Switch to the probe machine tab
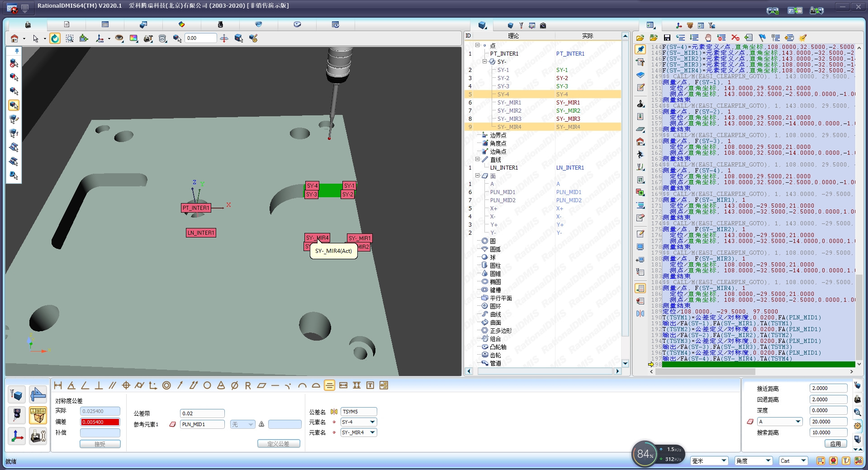Image resolution: width=868 pixels, height=470 pixels. [28, 24]
